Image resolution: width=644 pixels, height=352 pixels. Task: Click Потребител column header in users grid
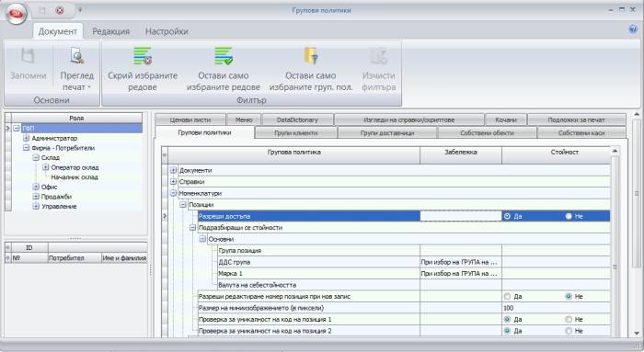tap(75, 258)
